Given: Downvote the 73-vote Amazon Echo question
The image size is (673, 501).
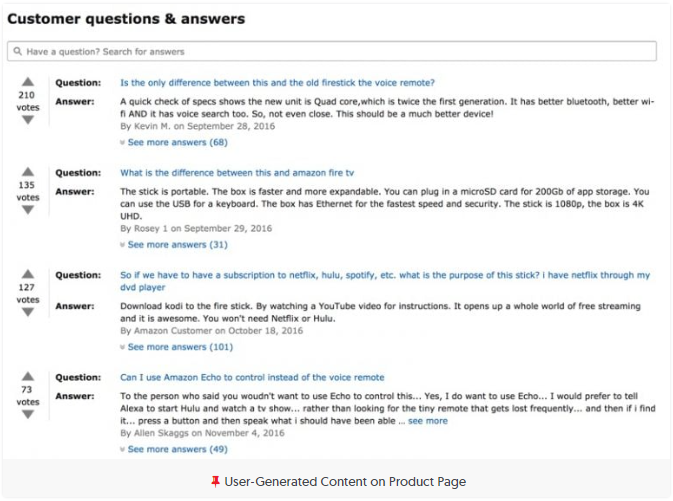Looking at the screenshot, I should pos(27,414).
